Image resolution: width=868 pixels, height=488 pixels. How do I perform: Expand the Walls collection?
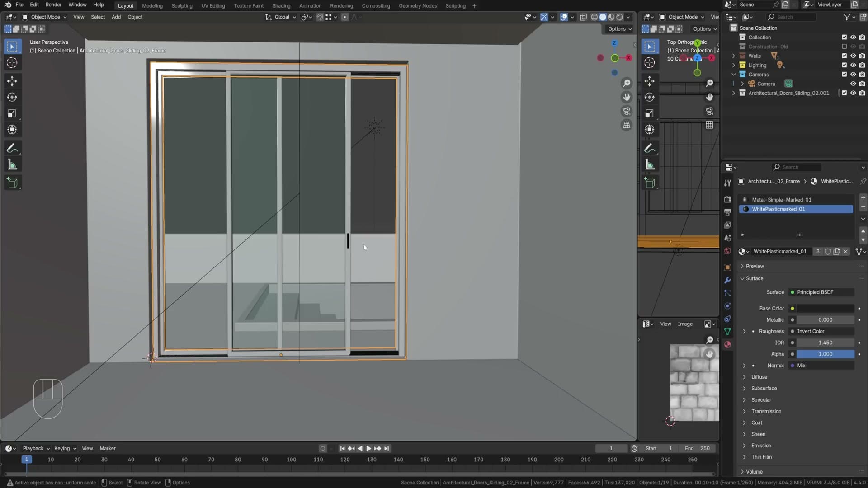click(733, 56)
